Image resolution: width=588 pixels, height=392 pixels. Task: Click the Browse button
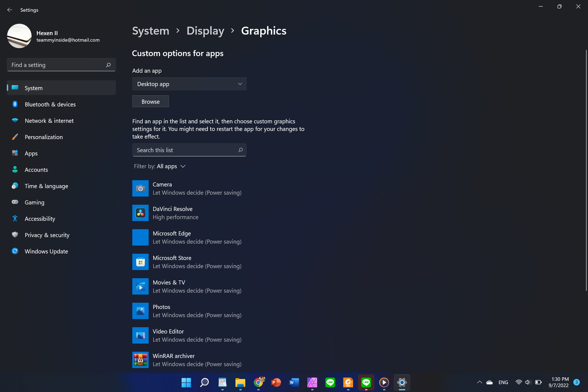(151, 101)
